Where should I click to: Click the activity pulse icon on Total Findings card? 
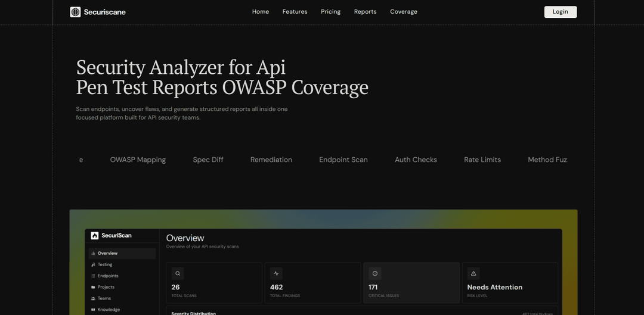276,274
